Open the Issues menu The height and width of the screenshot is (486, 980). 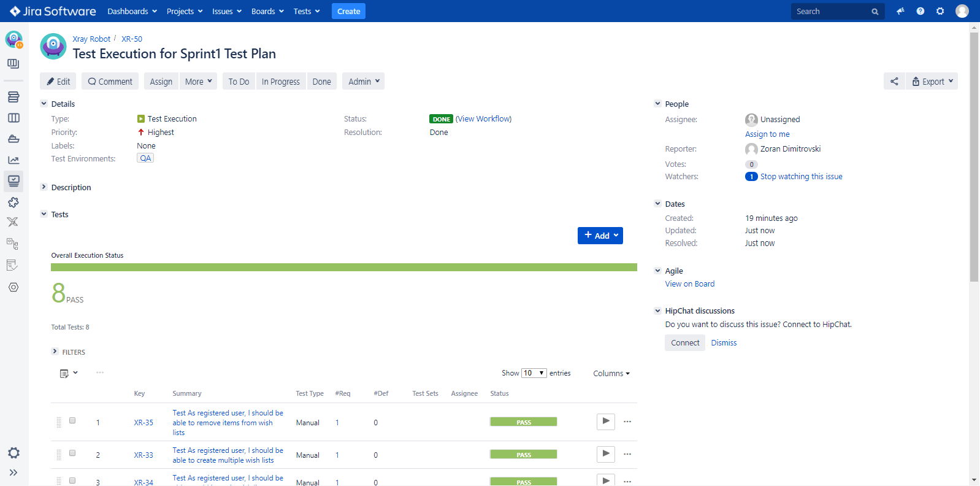[227, 11]
